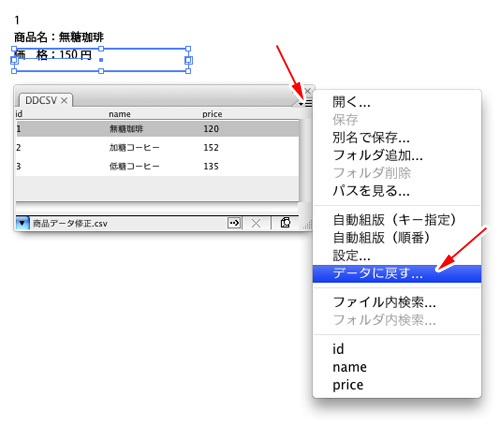This screenshot has height=425, width=500.
Task: Select the row with 無糖珈琲
Action: point(157,129)
